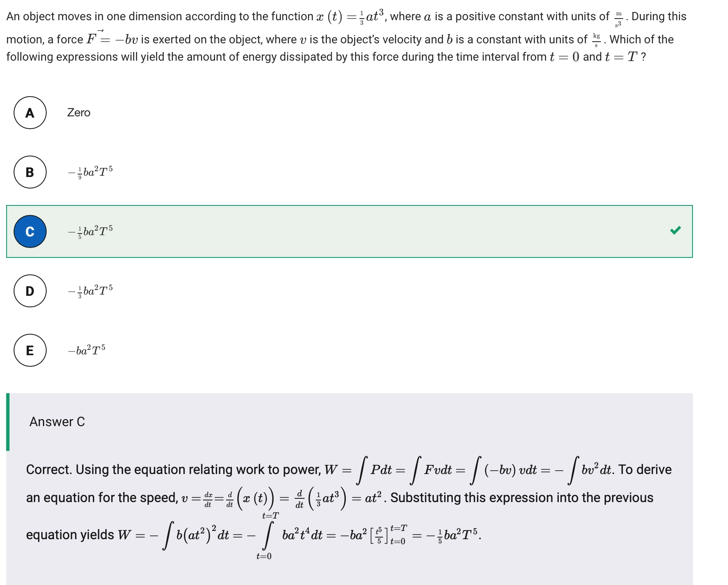Screen dimensions: 728x585
Task: Select answer choice D circle
Action: coord(30,291)
